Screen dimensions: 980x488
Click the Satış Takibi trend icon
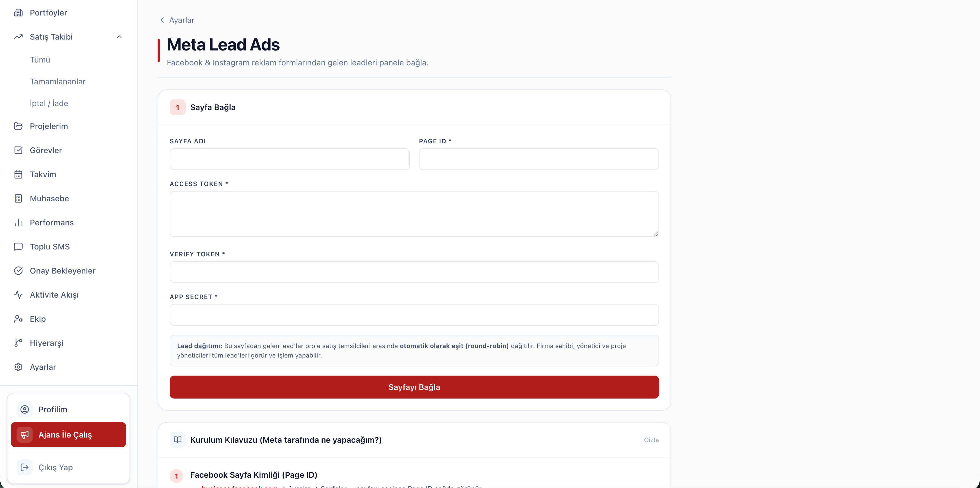18,36
